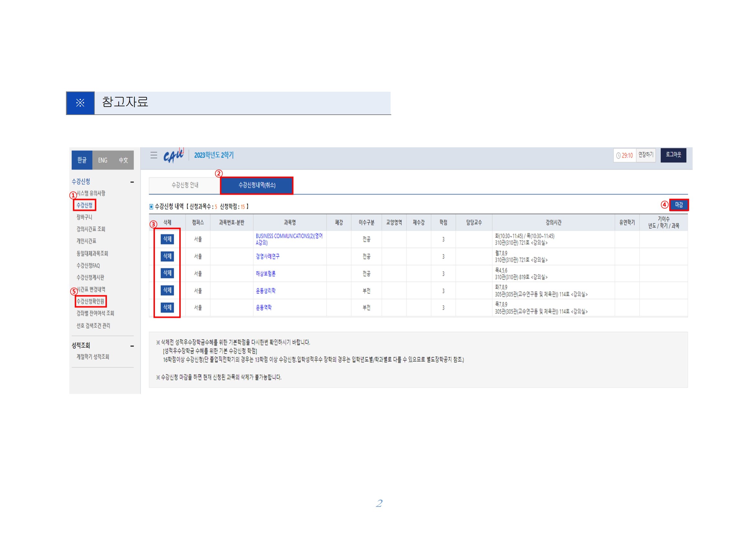Collapse the 성적조회 sidebar section

click(x=132, y=346)
